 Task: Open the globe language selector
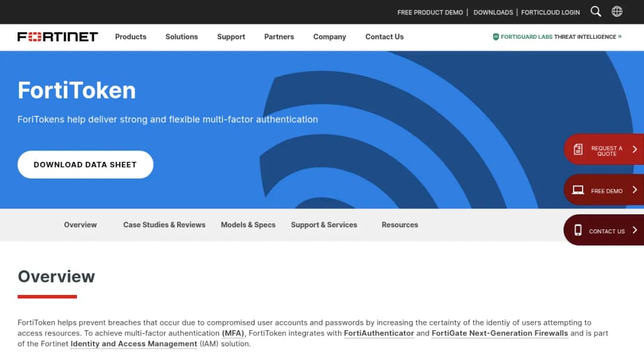tap(617, 11)
